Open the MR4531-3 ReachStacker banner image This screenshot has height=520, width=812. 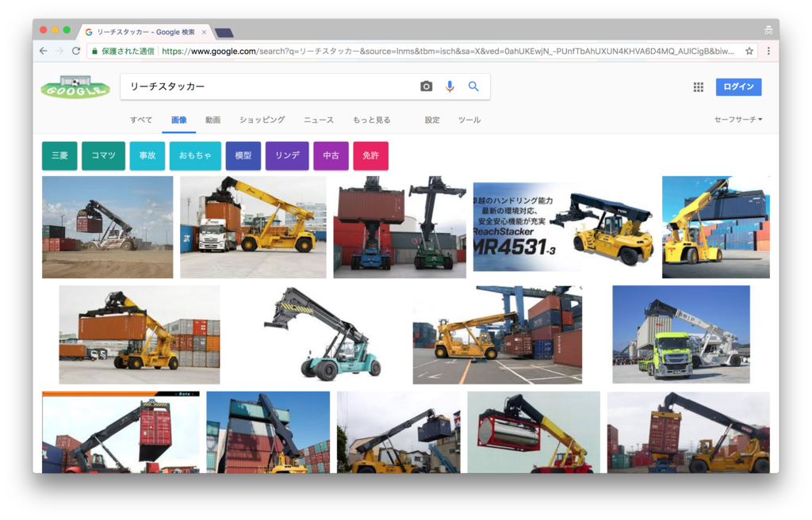[564, 227]
